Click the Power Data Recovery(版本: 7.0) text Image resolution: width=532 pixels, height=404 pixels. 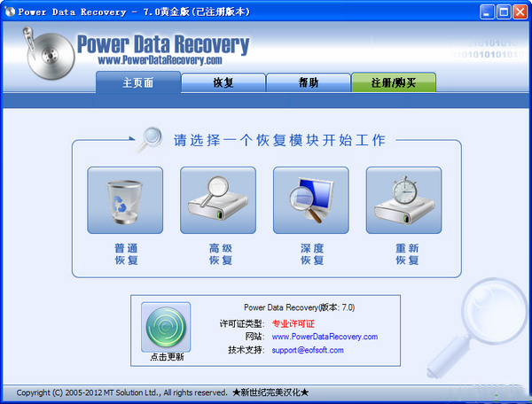300,307
